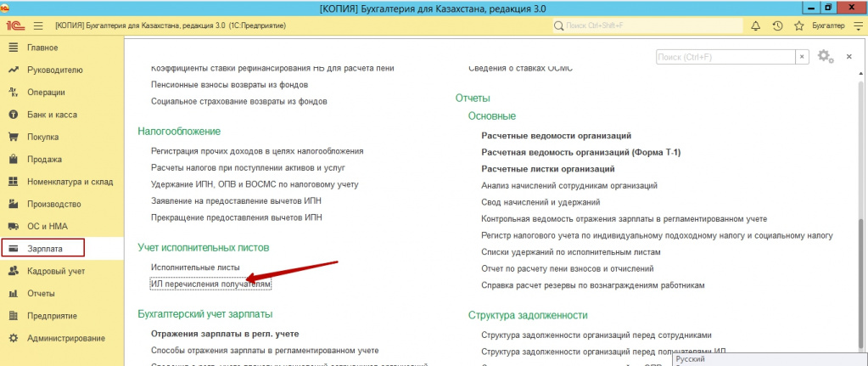This screenshot has height=366, width=868.
Task: Open Отражения зарплаты в регл. учете
Action: [x=225, y=334]
